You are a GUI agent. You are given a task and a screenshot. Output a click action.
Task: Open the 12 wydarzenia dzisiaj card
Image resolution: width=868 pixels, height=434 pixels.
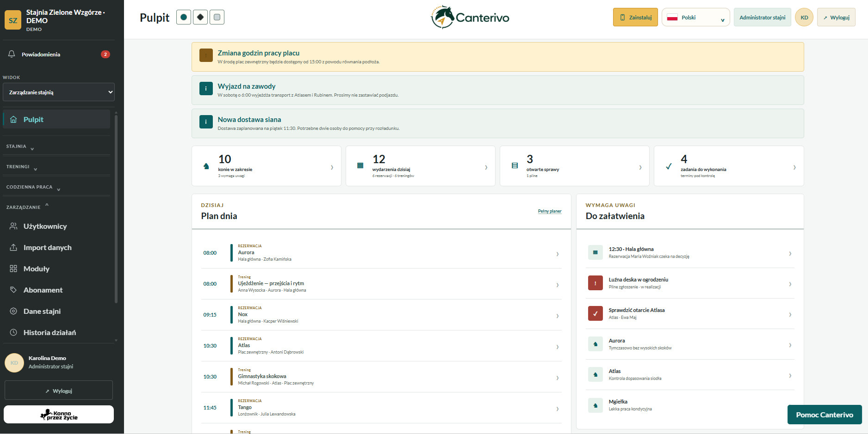pyautogui.click(x=421, y=166)
